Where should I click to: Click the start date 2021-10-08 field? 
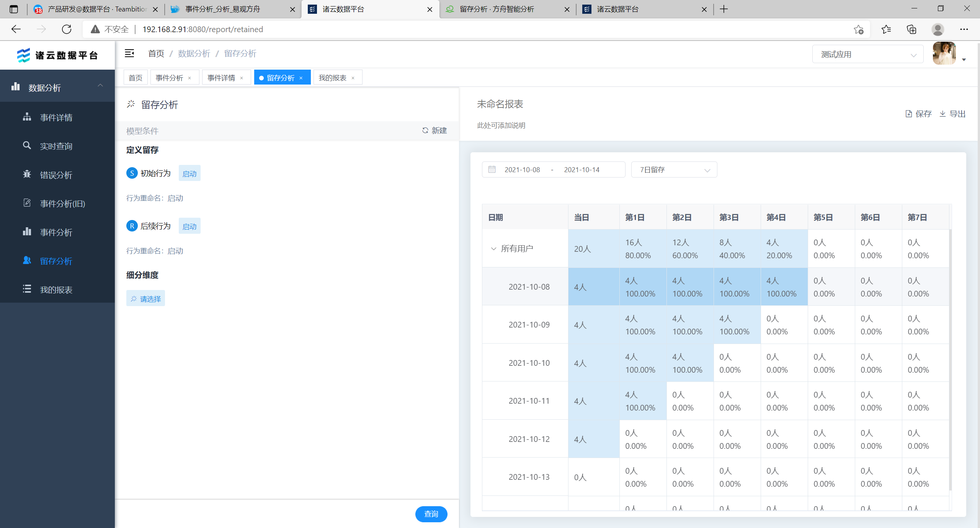point(522,169)
